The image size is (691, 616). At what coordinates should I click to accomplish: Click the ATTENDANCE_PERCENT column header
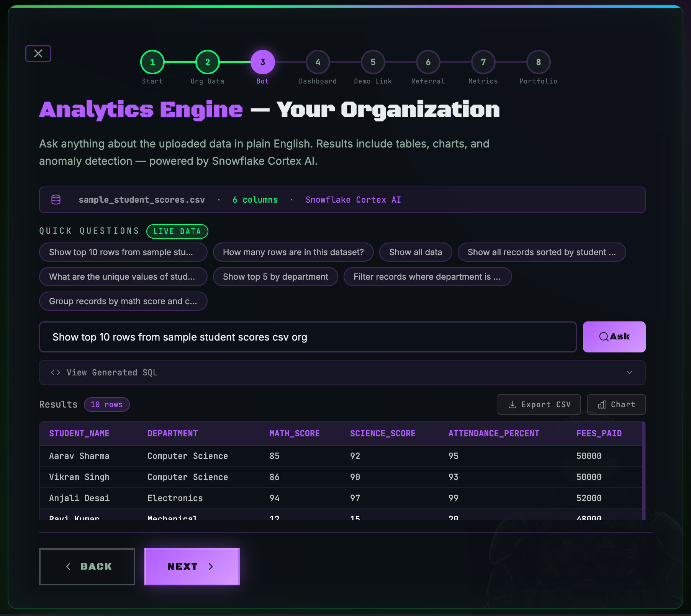(494, 433)
